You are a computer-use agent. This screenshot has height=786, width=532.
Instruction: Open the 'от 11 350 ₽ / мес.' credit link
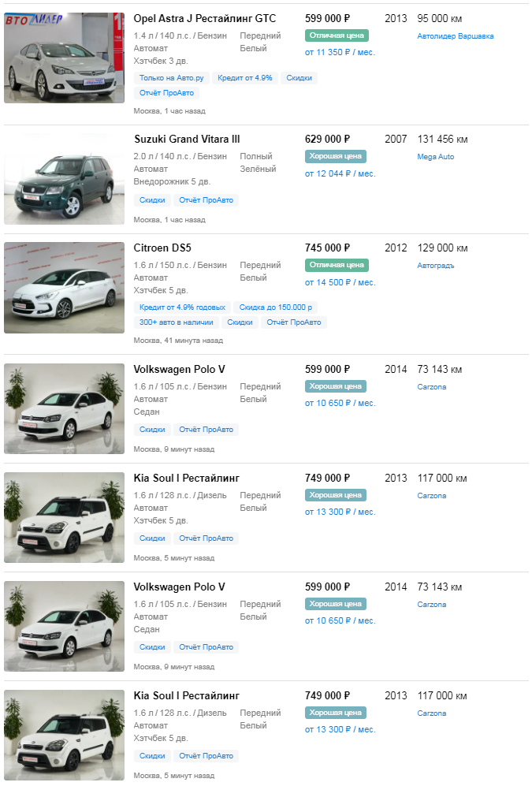[x=340, y=53]
